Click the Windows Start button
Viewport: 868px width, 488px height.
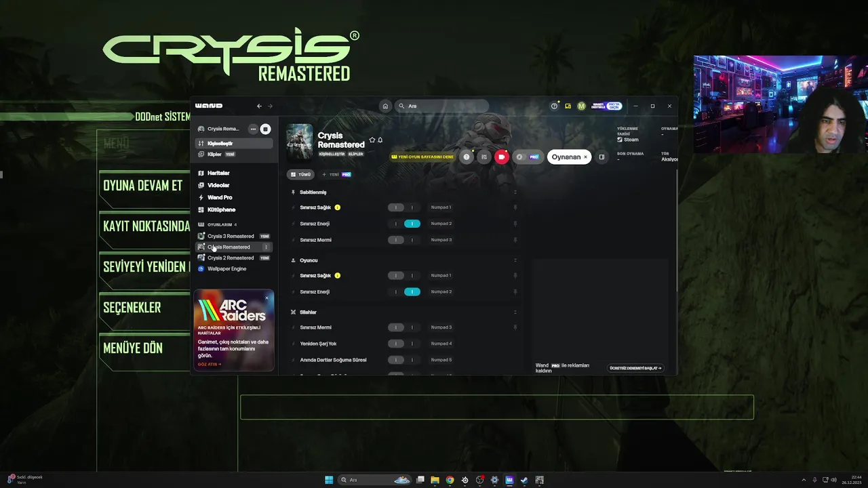[329, 480]
